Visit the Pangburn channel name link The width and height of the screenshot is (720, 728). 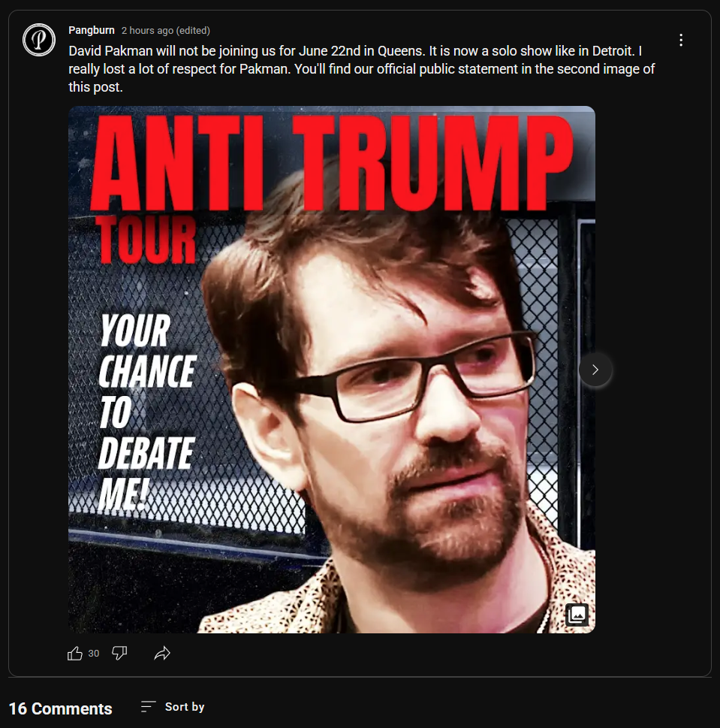tap(92, 30)
